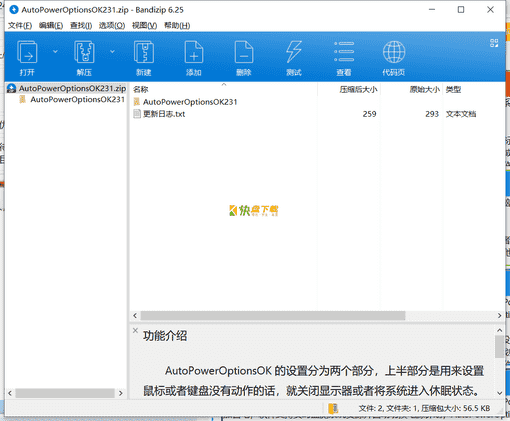Sort by 类型 column header
This screenshot has height=421, width=510.
[x=453, y=89]
